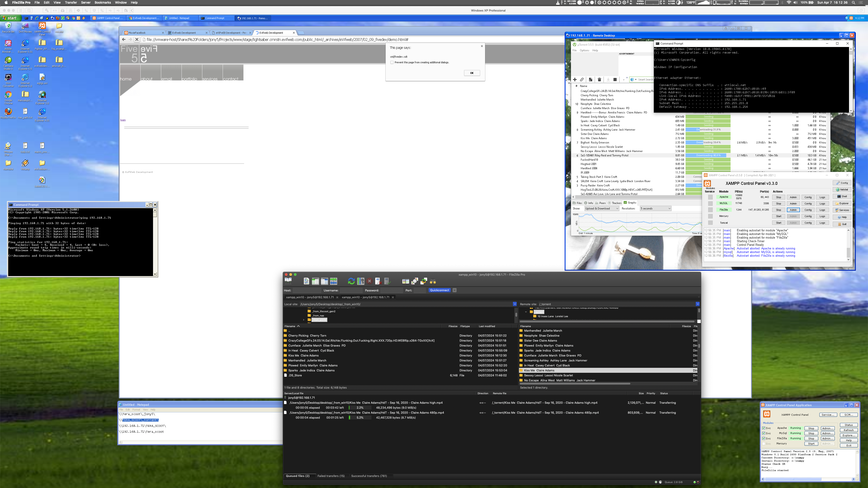Viewport: 868px width, 488px height.
Task: Switch to Failed transfers tab
Action: [331, 476]
